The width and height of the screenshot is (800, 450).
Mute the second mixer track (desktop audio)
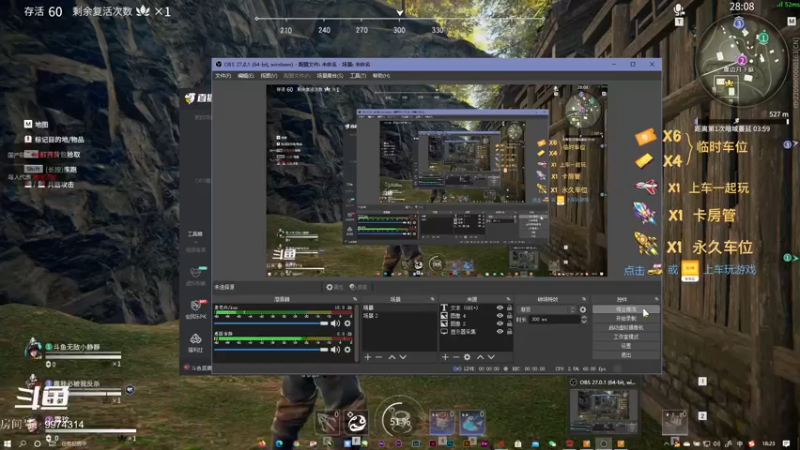[335, 349]
